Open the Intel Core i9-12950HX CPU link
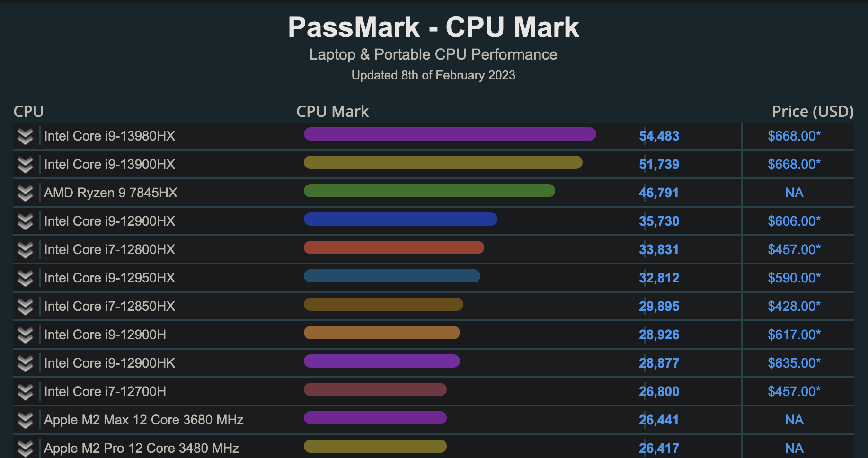Viewport: 868px width, 458px height. coord(109,278)
